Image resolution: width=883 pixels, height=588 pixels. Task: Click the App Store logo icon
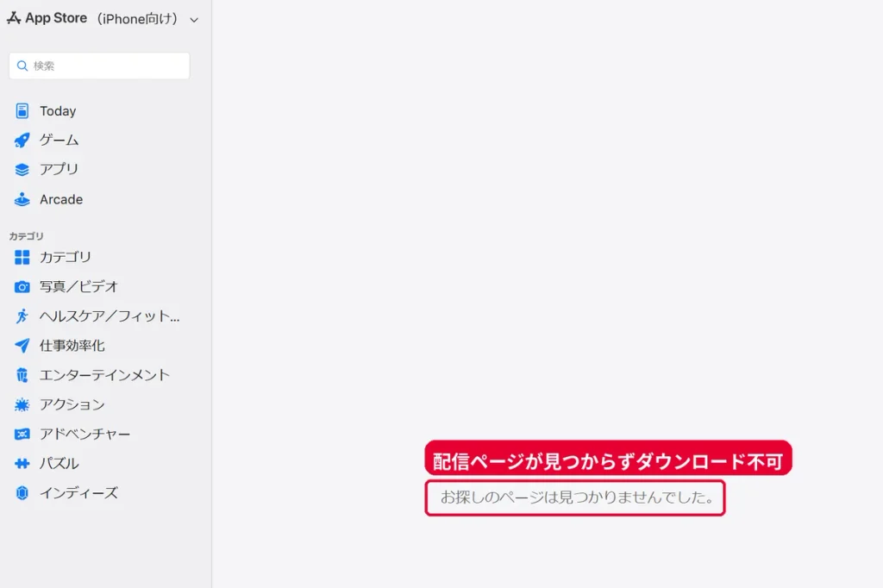14,18
